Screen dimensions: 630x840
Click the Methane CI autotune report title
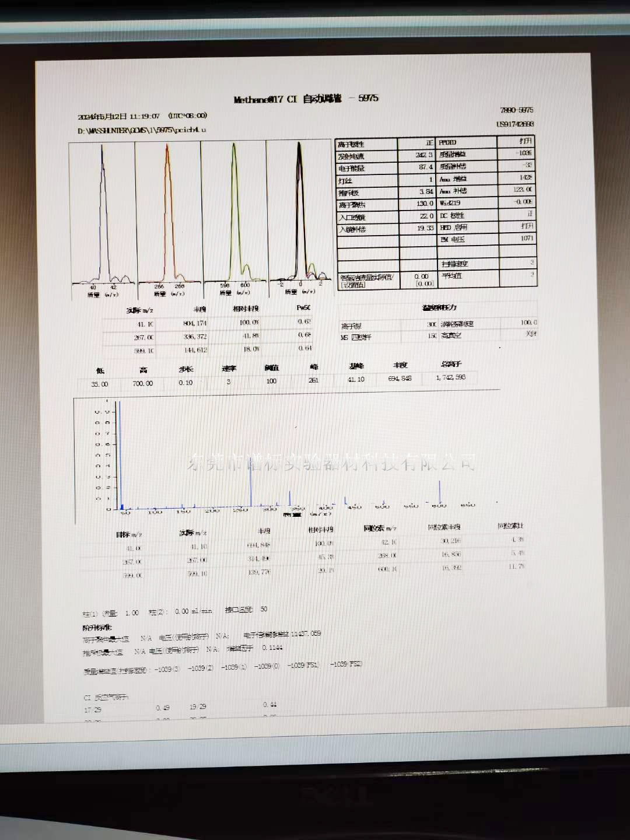306,99
